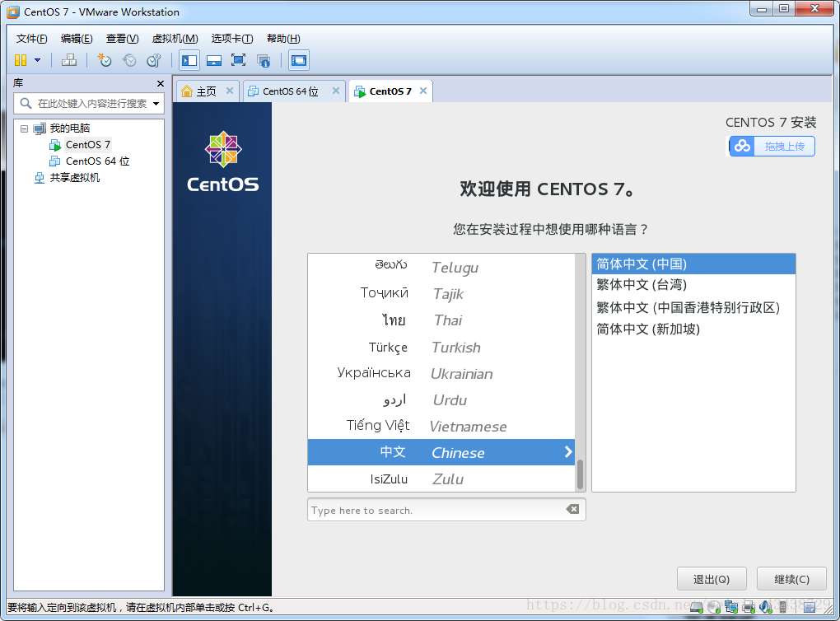Select Tajik in the language list
840x621 pixels.
(x=441, y=293)
